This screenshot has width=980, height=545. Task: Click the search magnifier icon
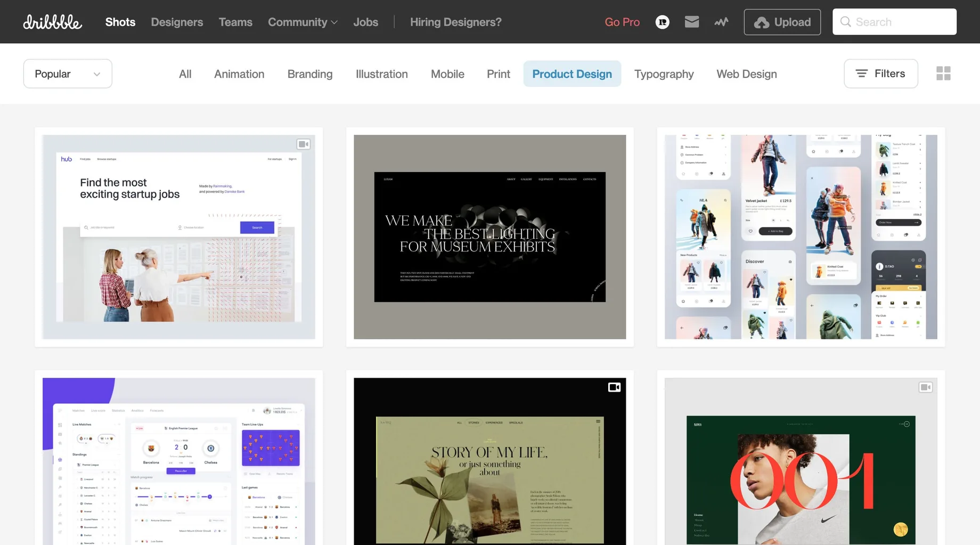pyautogui.click(x=845, y=22)
